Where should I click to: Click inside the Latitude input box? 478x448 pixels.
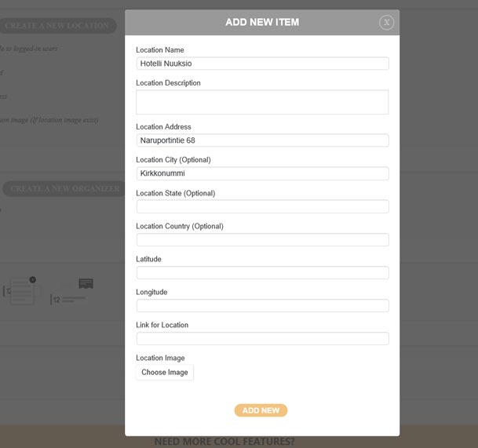click(x=262, y=272)
